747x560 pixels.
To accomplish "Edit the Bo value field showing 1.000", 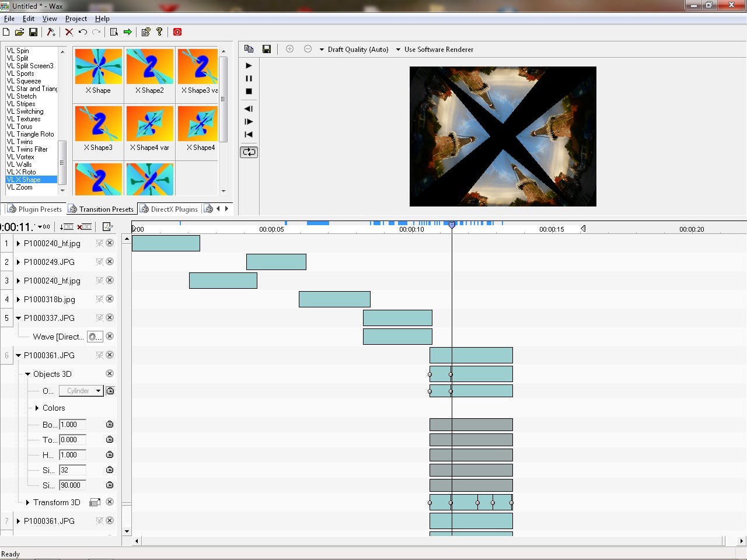I will (x=72, y=425).
